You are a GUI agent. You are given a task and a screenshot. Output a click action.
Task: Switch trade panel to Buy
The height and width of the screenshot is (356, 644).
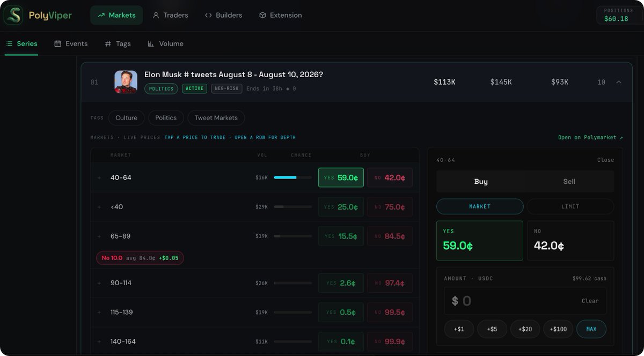tap(481, 182)
